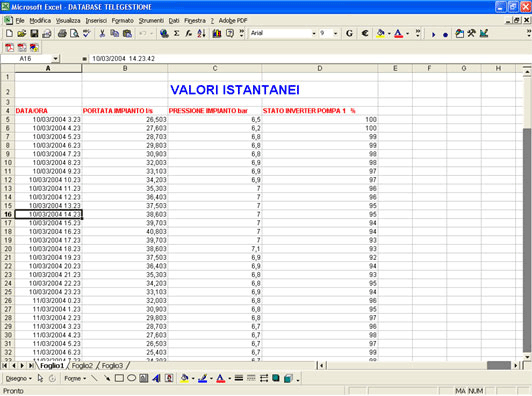Expand the Arial font name dropdown
This screenshot has width=532, height=396.
[314, 33]
